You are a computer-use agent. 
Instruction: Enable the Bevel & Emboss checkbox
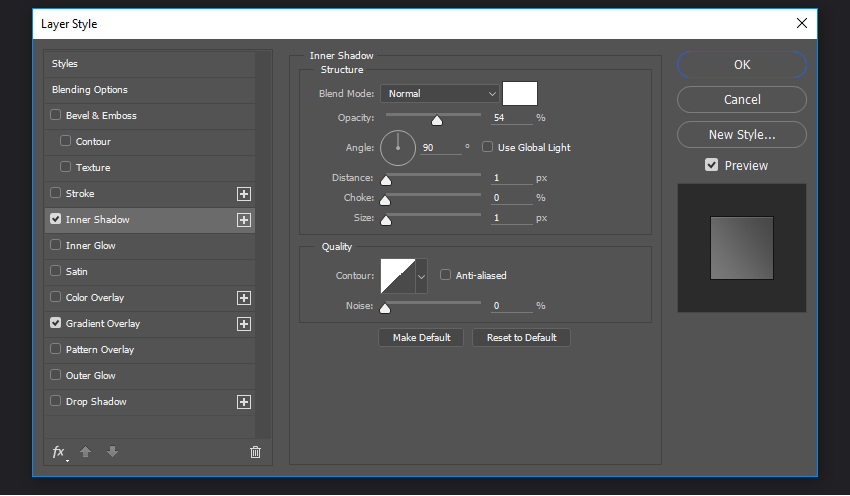pos(55,115)
